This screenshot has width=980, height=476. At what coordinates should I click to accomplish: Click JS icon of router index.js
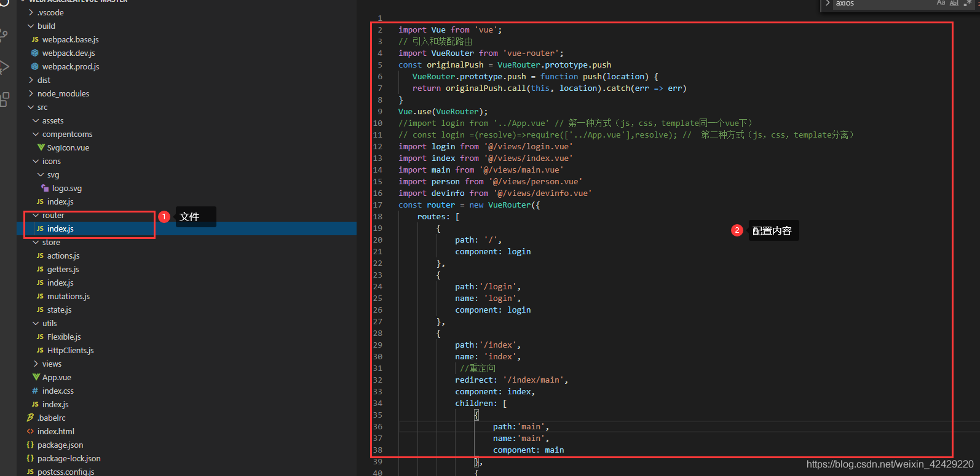(x=40, y=228)
